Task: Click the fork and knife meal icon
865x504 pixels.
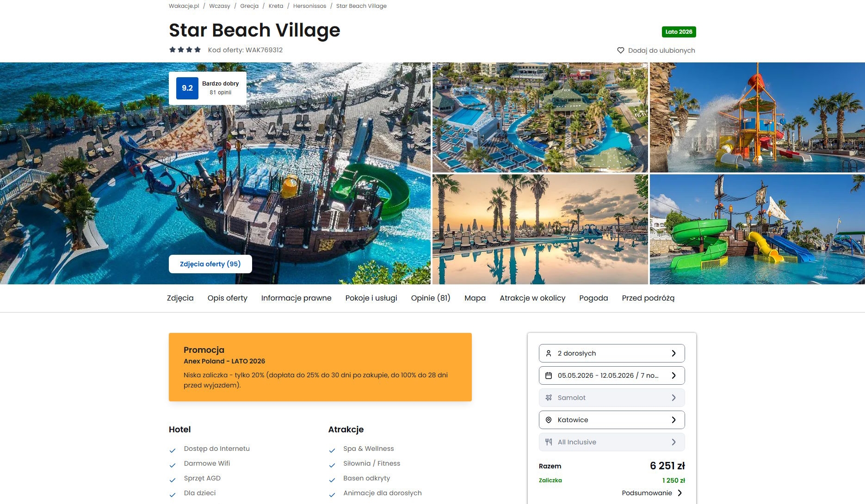Action: 549,442
